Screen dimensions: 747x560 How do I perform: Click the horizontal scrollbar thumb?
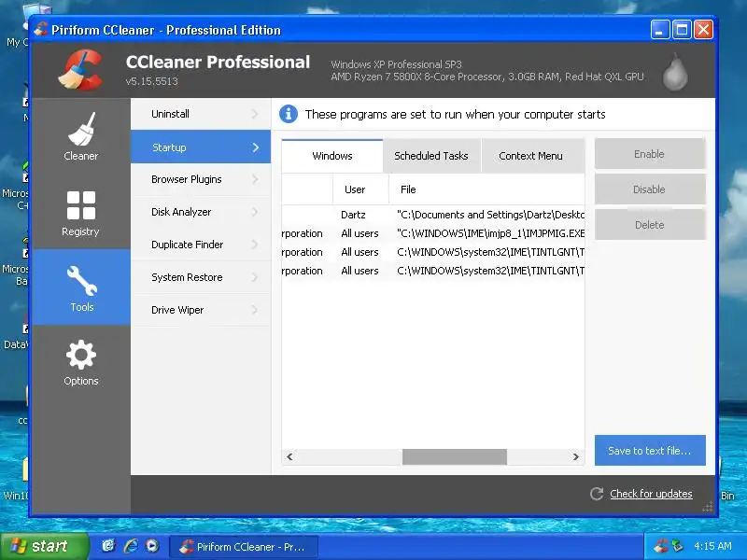[455, 456]
